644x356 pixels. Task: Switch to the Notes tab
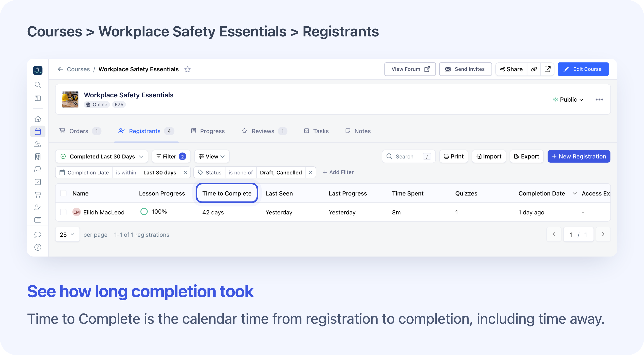(358, 131)
